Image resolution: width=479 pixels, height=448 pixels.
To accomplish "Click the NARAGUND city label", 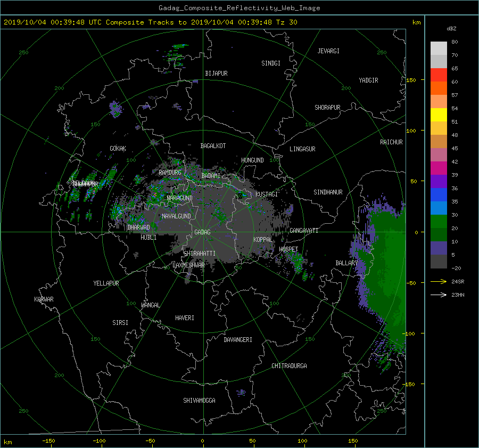I will pyautogui.click(x=180, y=198).
